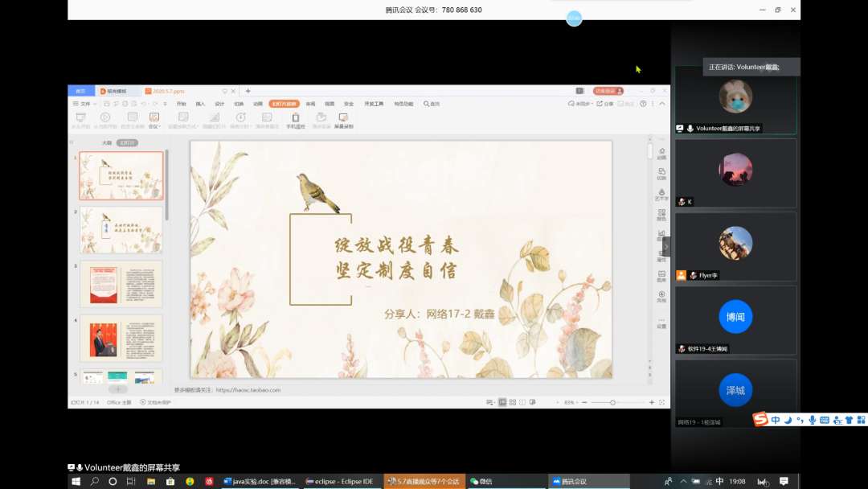Click the new tab plus icon in WPS
The image size is (868, 489).
(248, 91)
